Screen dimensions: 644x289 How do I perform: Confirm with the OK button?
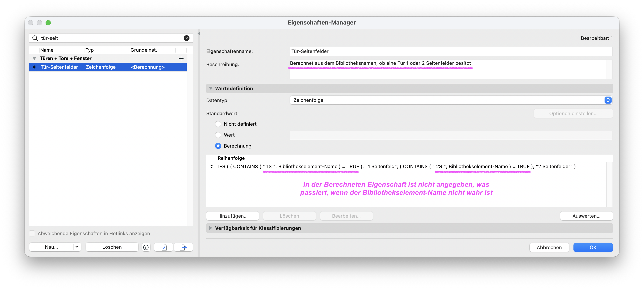coord(593,247)
